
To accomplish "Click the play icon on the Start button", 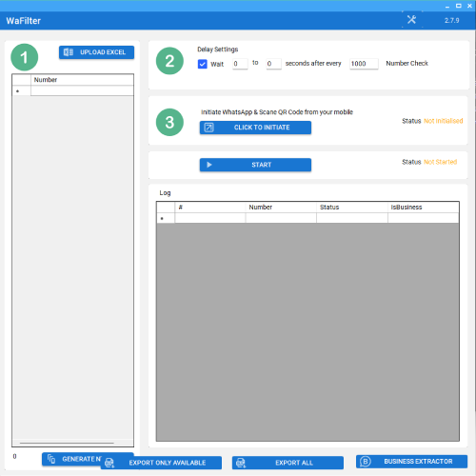I will pyautogui.click(x=209, y=165).
